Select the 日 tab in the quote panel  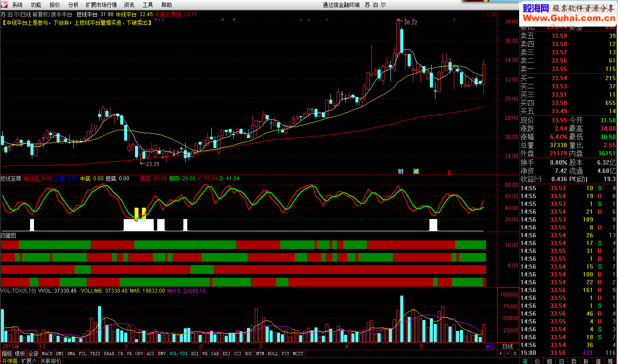point(562,361)
